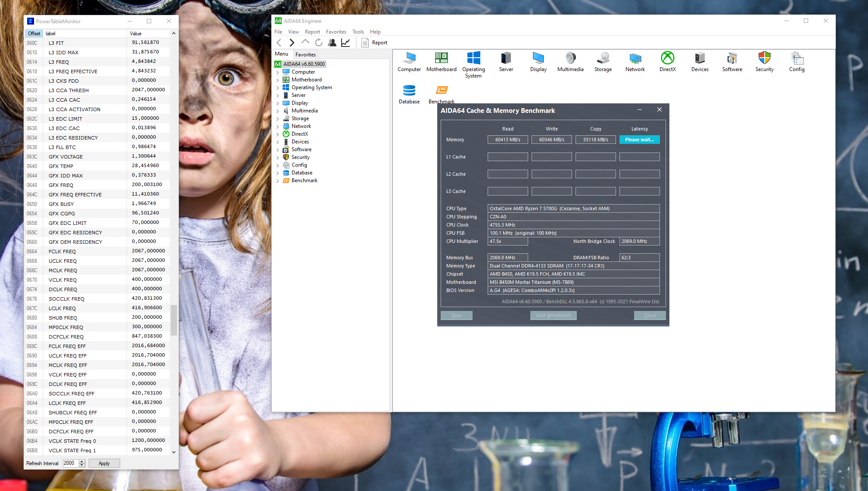Screen dimensions: 868x491
Task: Expand the Motherboard tree node
Action: 278,80
